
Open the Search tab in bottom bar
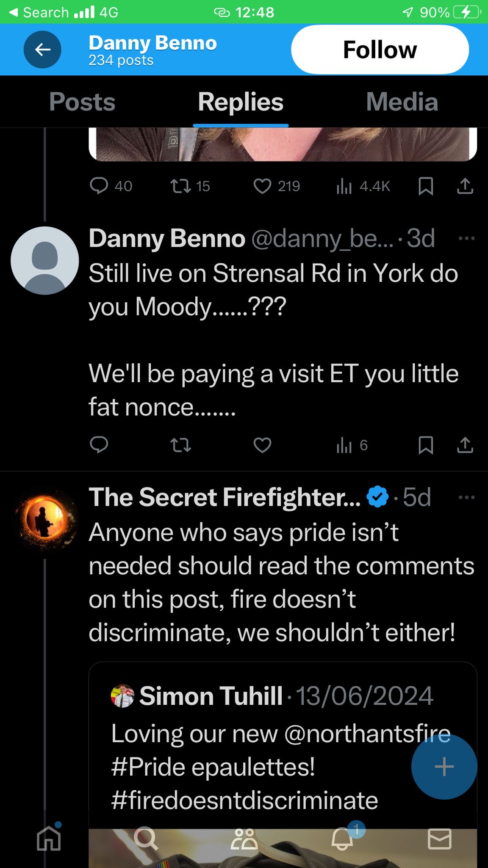pos(146,838)
